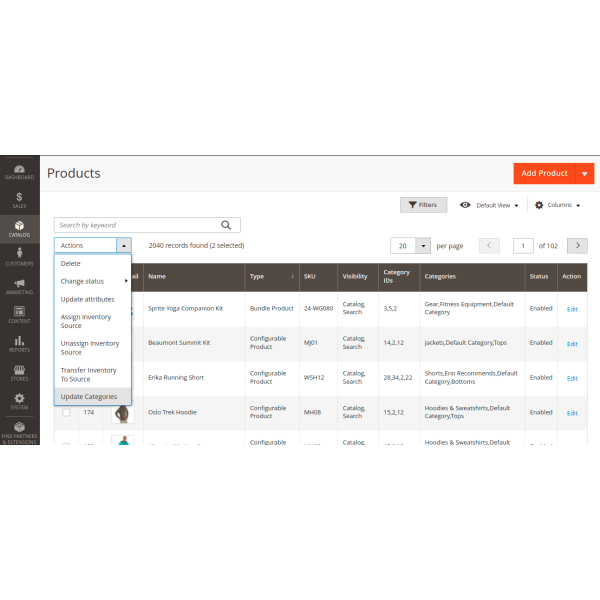Click Edit for Sprite Yoga Companion Kit
600x600 pixels.
[572, 309]
